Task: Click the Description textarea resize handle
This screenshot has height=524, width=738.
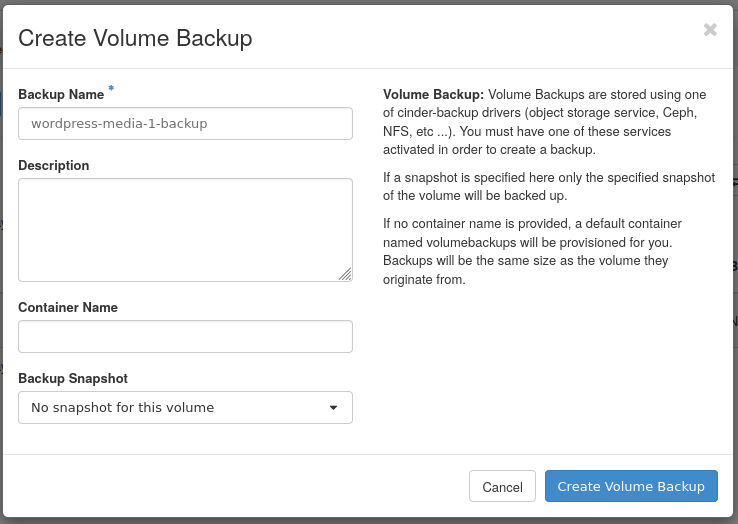Action: point(344,273)
